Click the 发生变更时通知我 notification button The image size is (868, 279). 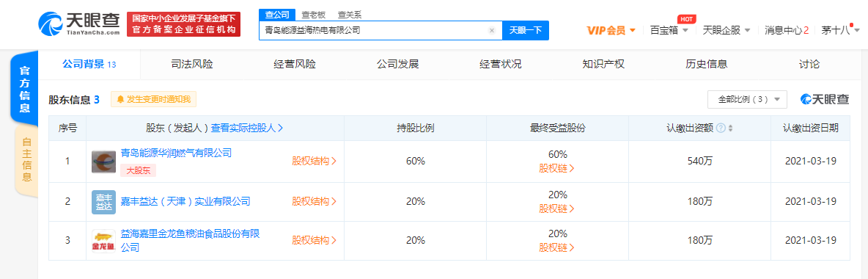tap(153, 100)
